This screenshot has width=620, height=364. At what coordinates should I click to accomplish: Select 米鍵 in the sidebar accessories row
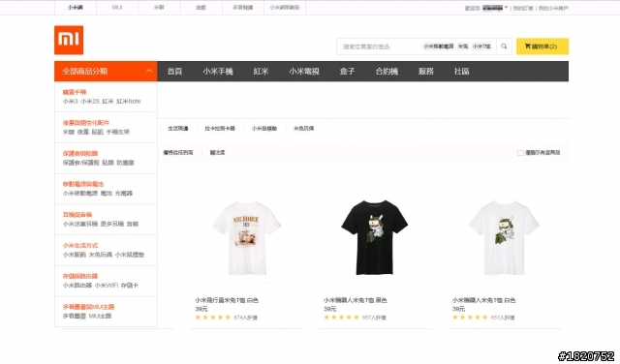pos(69,132)
